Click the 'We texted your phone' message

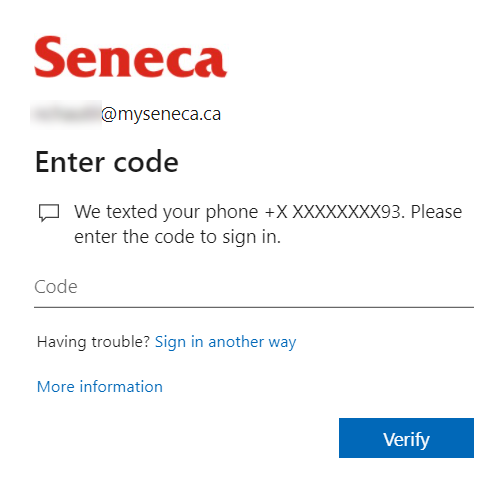point(166,212)
